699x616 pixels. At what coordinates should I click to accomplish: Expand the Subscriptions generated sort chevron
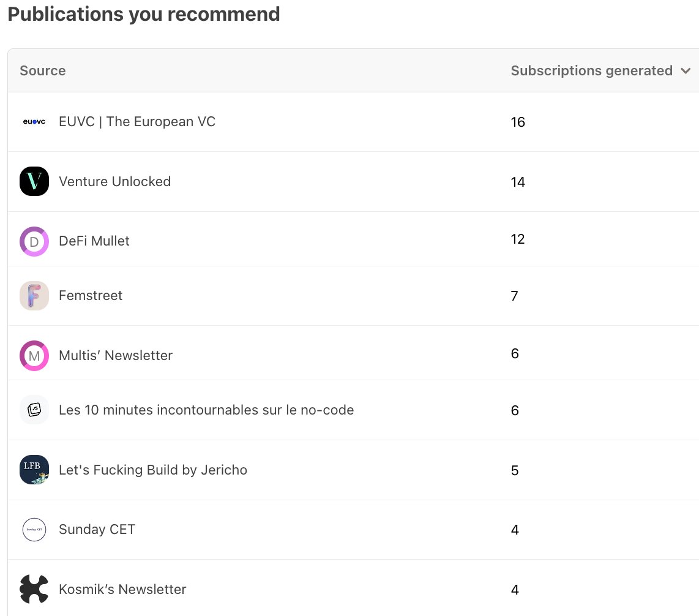686,71
